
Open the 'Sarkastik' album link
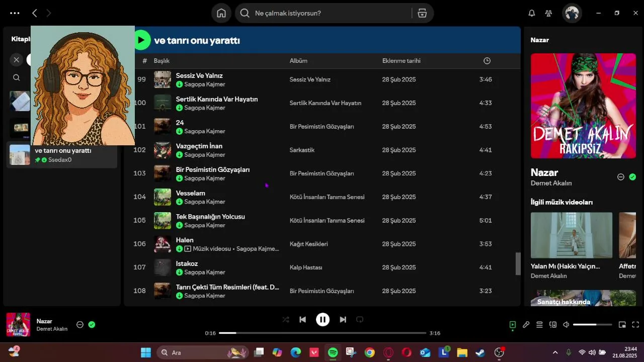302,150
